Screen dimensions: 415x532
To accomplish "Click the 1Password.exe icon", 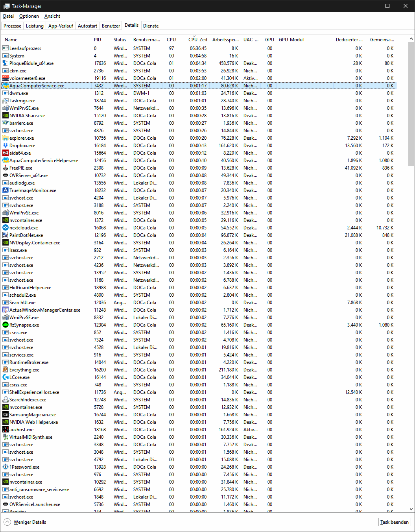I will [6, 467].
